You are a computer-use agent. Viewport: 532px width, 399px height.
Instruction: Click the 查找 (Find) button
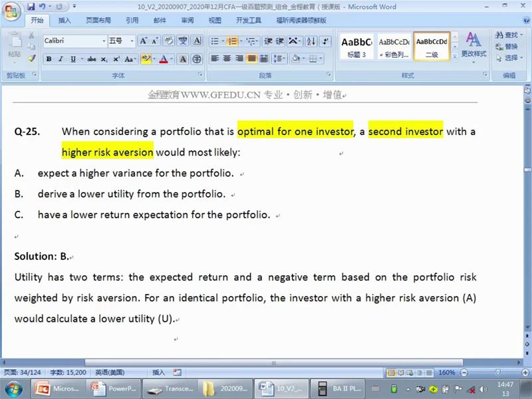pos(507,35)
